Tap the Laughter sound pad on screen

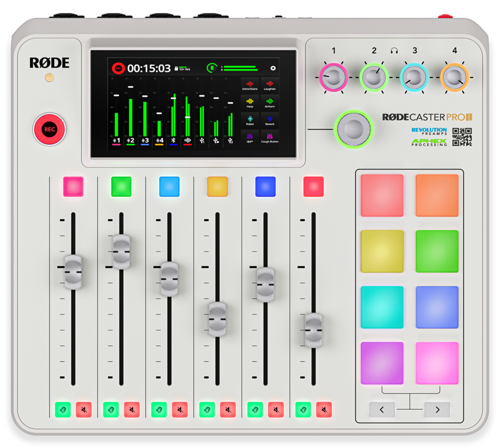click(x=270, y=85)
